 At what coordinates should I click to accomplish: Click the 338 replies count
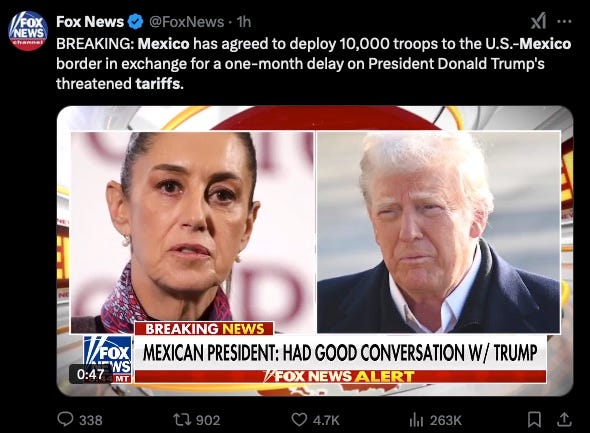[x=90, y=420]
